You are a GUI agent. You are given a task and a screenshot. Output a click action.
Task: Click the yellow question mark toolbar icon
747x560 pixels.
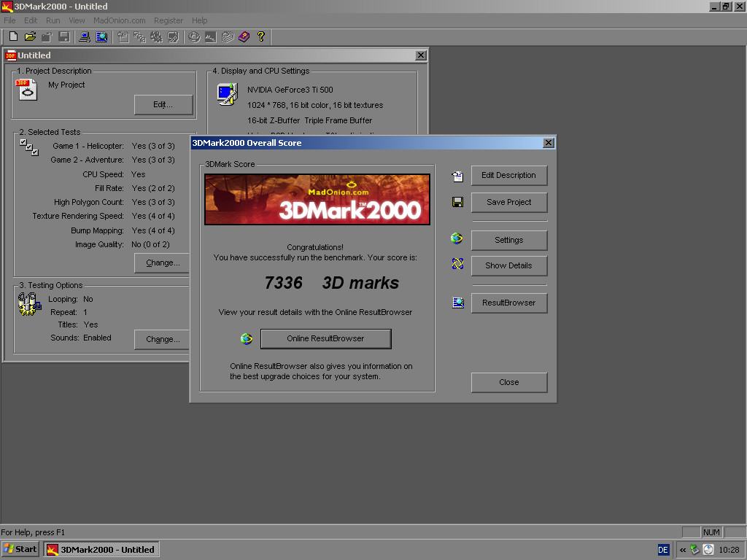(x=260, y=36)
